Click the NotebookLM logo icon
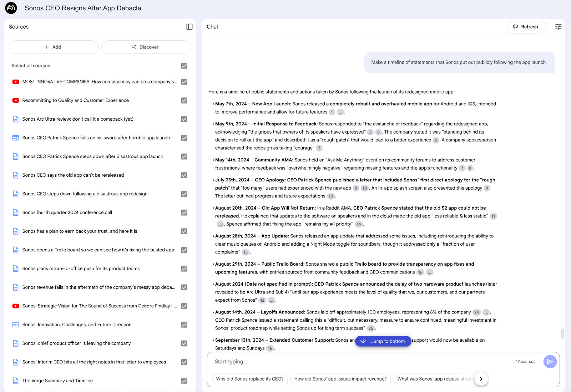This screenshot has width=571, height=392. pyautogui.click(x=11, y=8)
